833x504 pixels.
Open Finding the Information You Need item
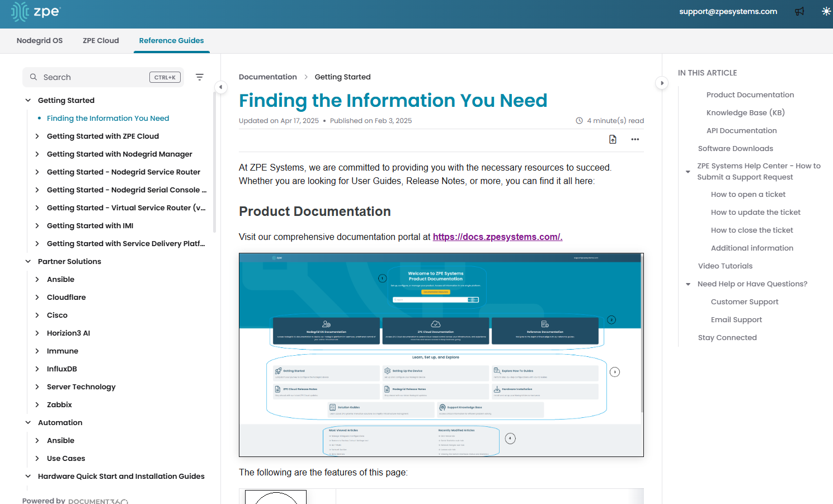[108, 119]
